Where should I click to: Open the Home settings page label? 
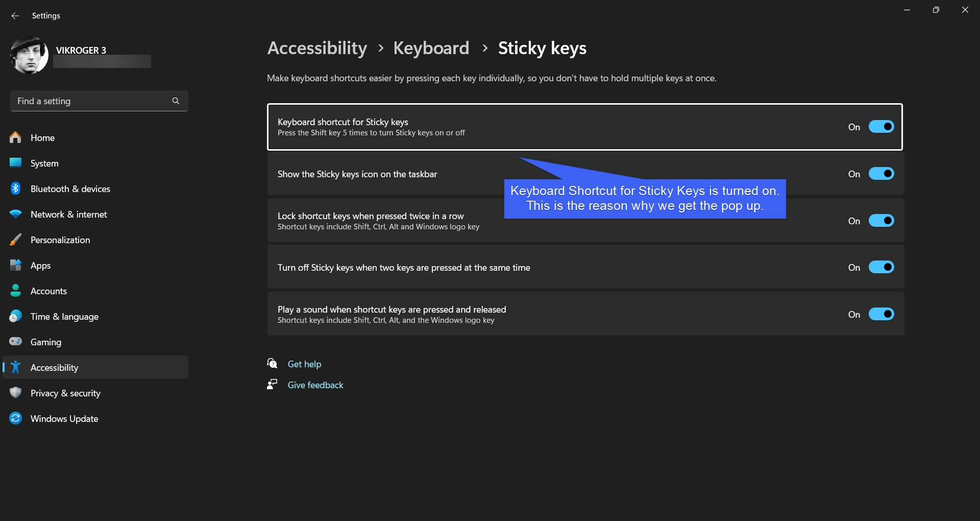click(x=42, y=138)
